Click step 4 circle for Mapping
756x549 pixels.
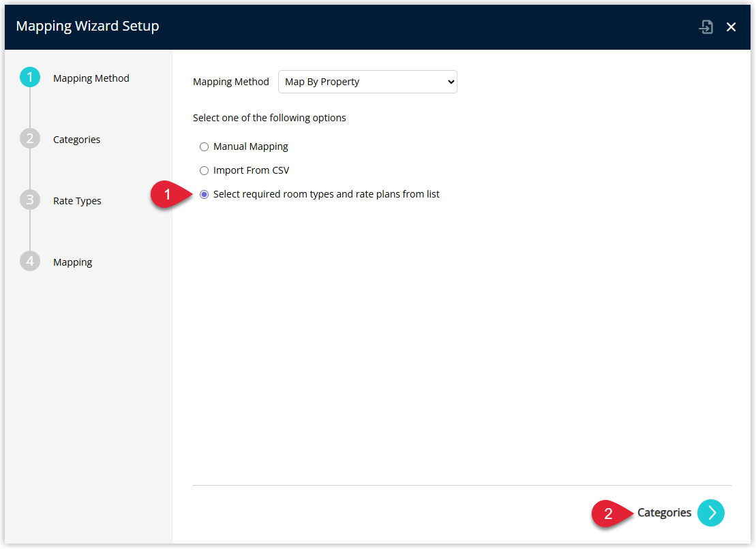(x=30, y=261)
